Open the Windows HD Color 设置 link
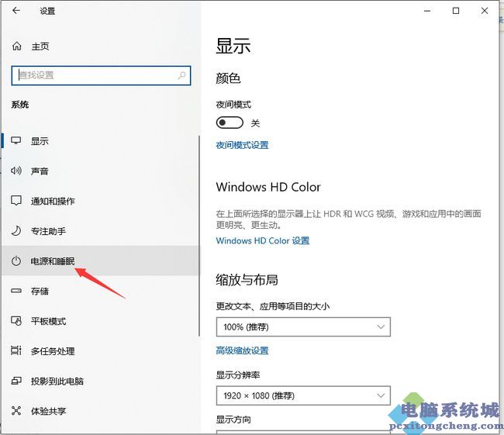The width and height of the screenshot is (504, 435). pyautogui.click(x=263, y=240)
